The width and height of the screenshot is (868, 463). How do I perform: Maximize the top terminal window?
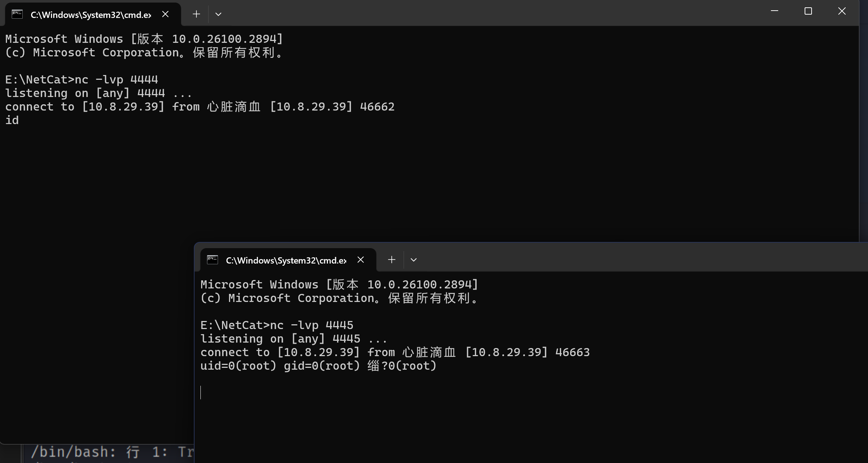click(808, 11)
